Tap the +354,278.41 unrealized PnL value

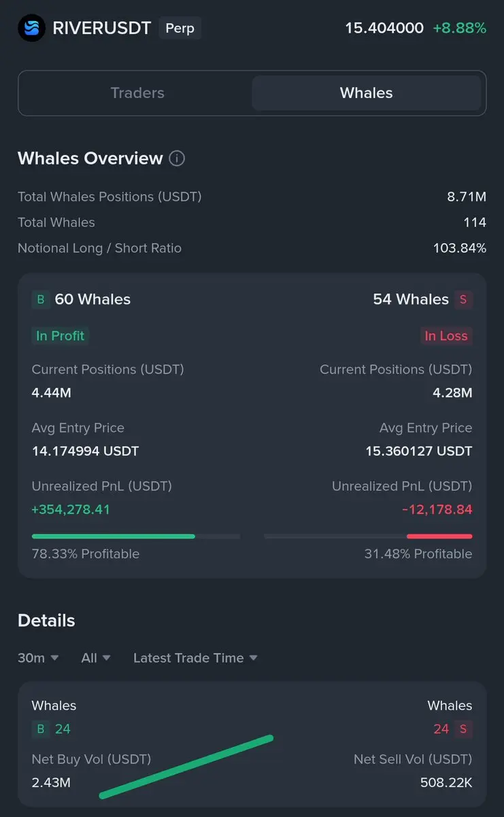click(71, 509)
